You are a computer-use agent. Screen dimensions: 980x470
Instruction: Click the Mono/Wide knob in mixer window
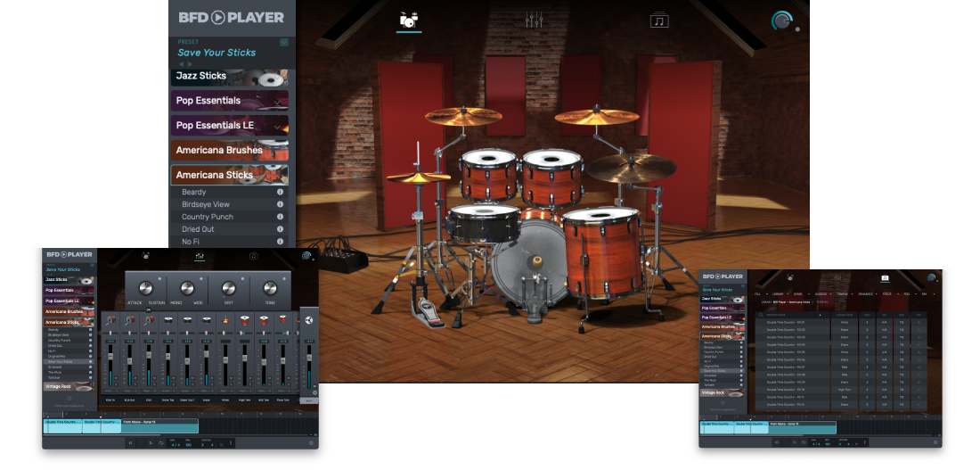pos(187,288)
